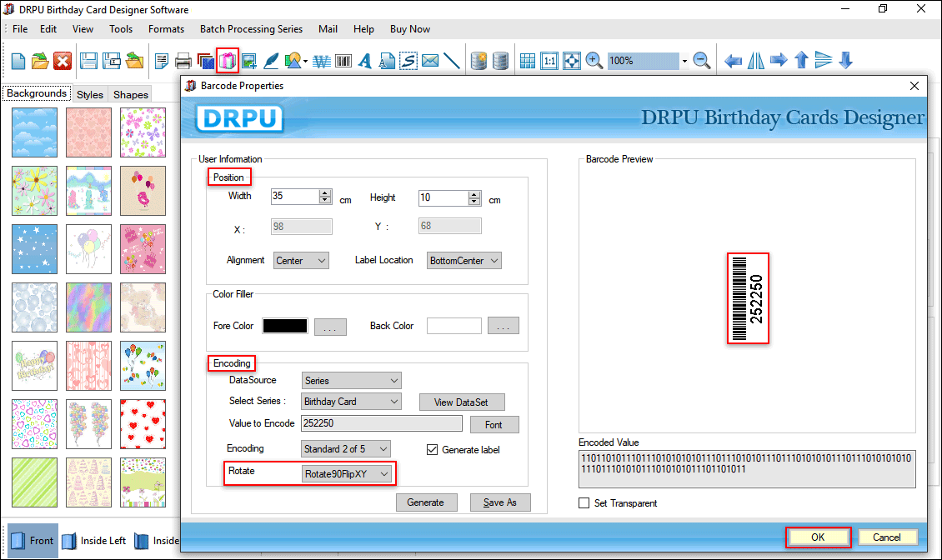Decrease Height using the down spinner arrow
Image resolution: width=942 pixels, height=560 pixels.
[474, 202]
